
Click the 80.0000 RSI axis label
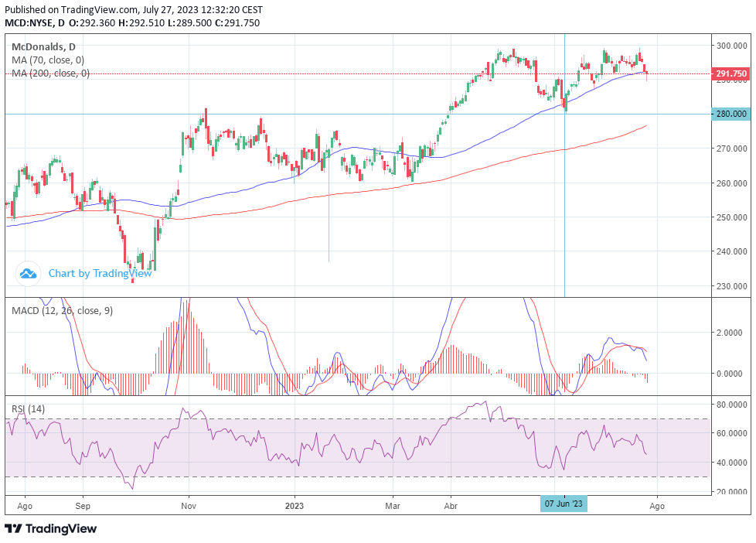coord(732,405)
